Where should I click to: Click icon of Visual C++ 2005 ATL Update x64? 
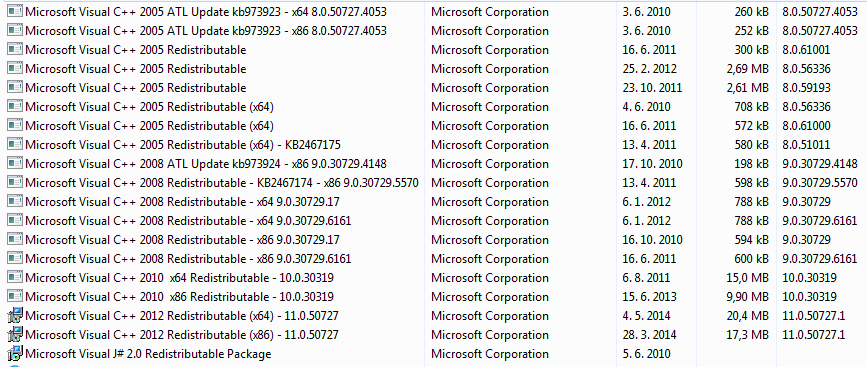click(x=15, y=12)
